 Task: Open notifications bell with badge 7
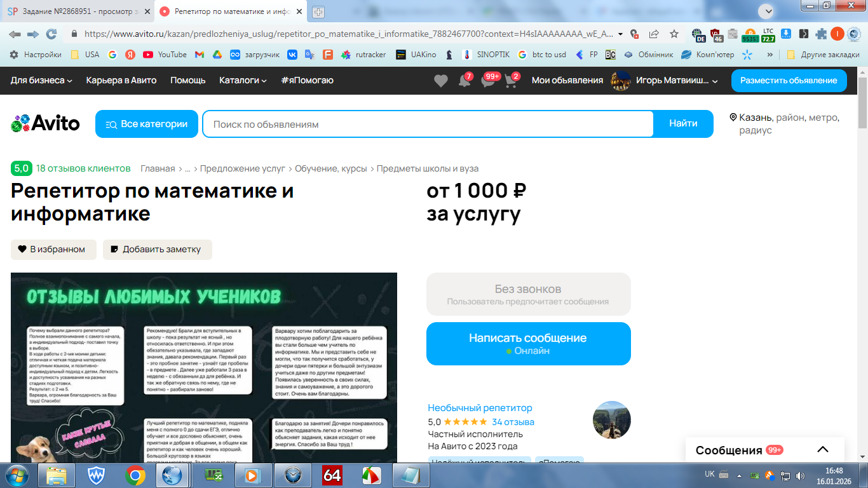[466, 80]
